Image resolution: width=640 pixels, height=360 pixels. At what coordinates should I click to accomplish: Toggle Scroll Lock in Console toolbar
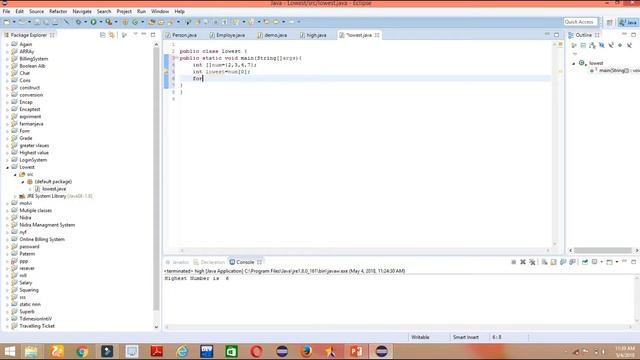(553, 262)
